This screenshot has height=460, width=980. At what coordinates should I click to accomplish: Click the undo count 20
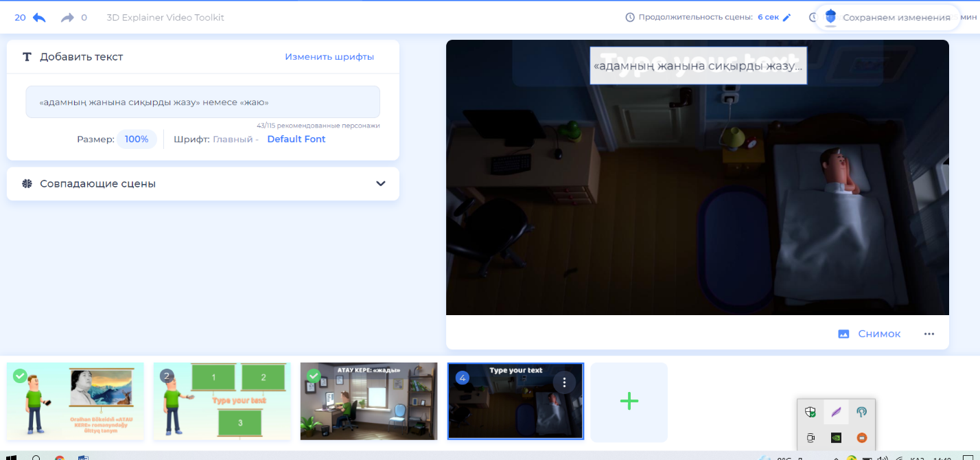pyautogui.click(x=20, y=17)
